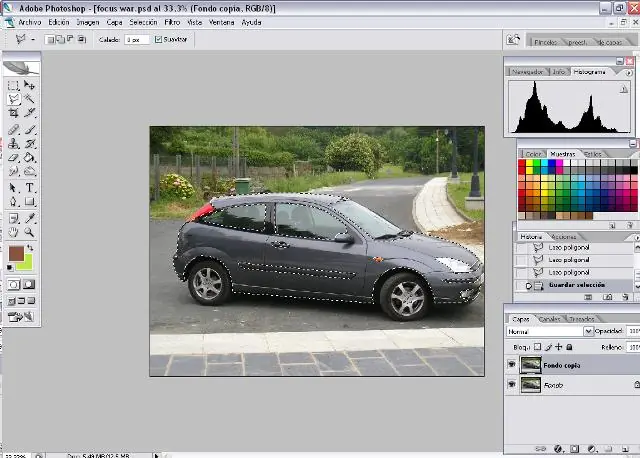This screenshot has height=458, width=640.
Task: Select the Pen tool
Action: 13,202
